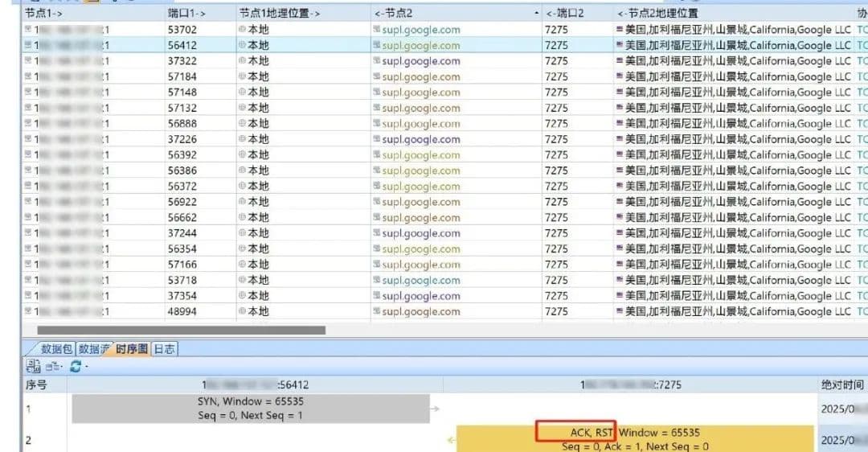Click the globe icon beside 本地 in port 57184 row

click(242, 76)
